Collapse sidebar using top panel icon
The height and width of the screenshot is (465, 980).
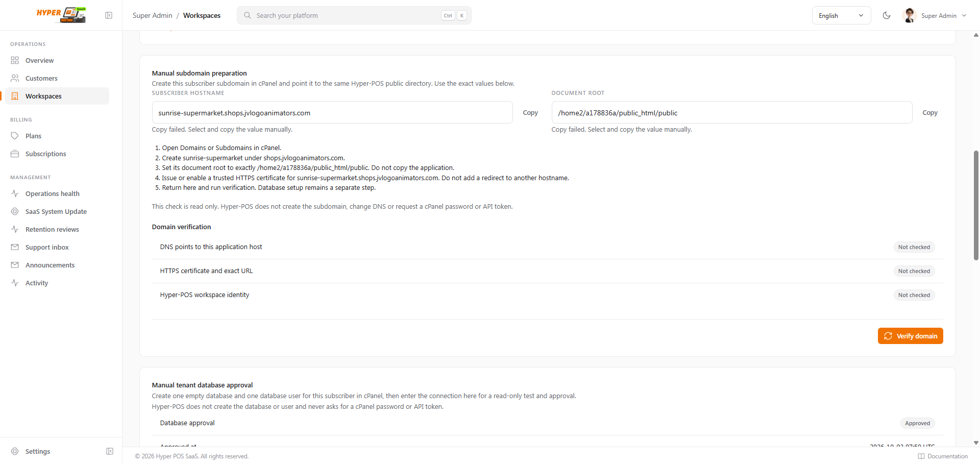point(109,15)
